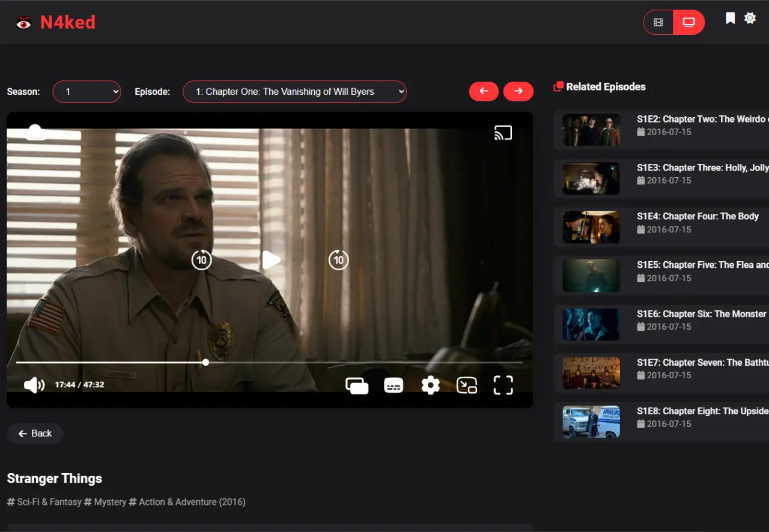
Task: Open S1E8 Chapter Eight episode title
Action: [x=702, y=411]
